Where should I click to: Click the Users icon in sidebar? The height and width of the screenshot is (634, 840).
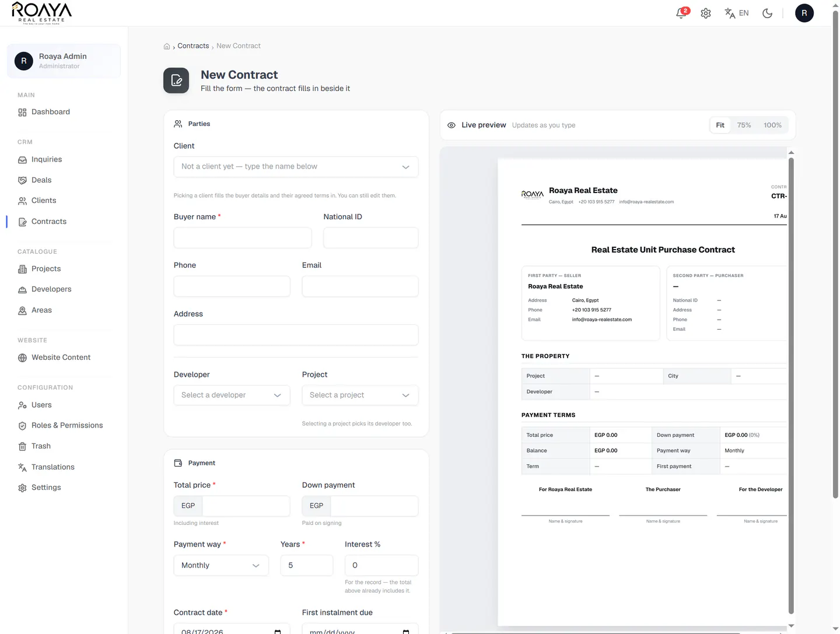click(22, 405)
